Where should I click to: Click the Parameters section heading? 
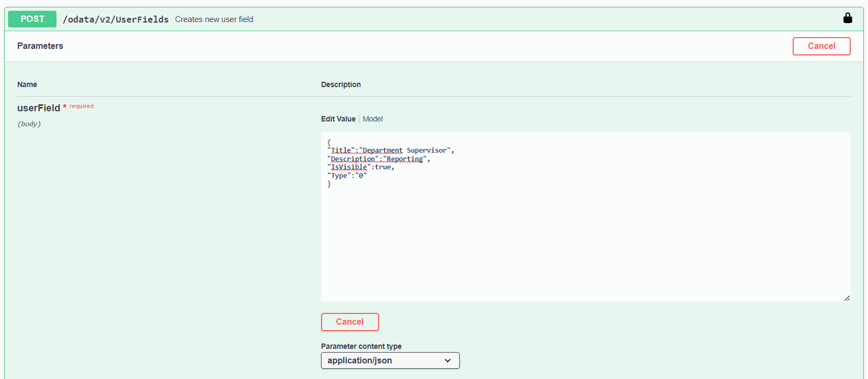(x=40, y=46)
